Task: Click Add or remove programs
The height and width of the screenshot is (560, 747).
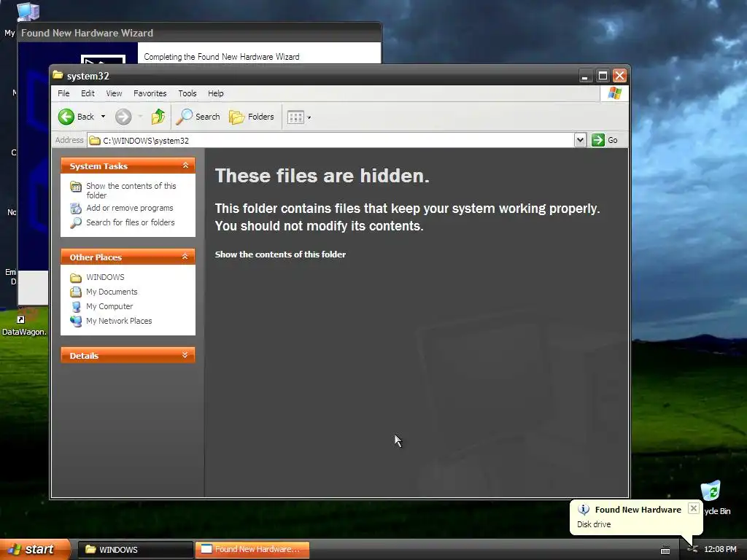Action: point(130,208)
